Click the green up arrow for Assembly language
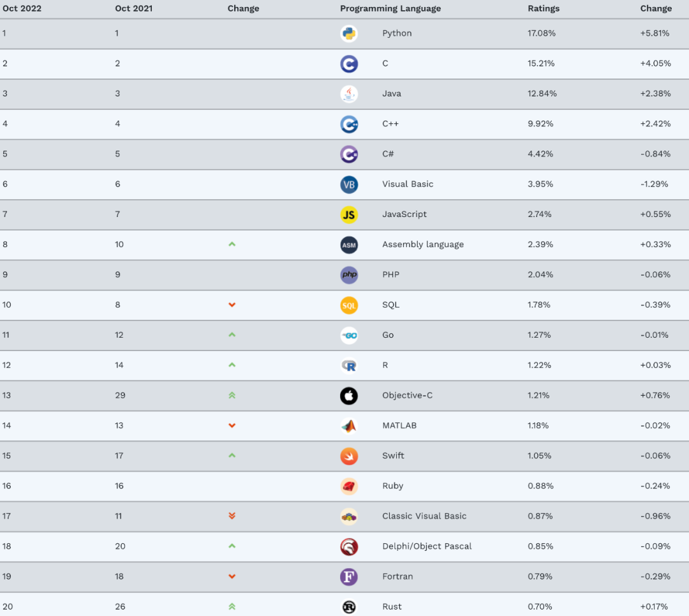Viewport: 689px width, 616px height. tap(232, 244)
